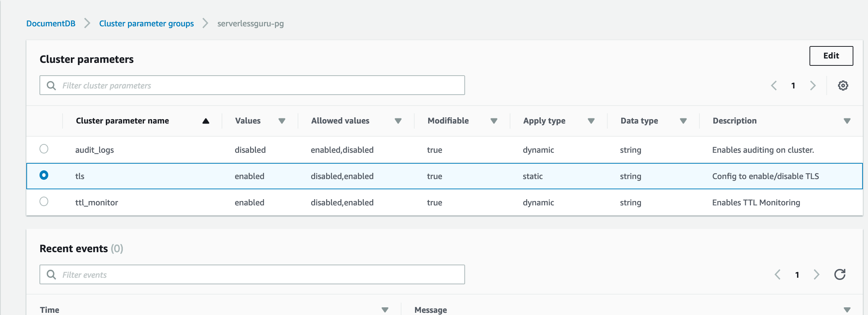868x315 pixels.
Task: Select the ttl_monitor parameter radio button
Action: 44,202
